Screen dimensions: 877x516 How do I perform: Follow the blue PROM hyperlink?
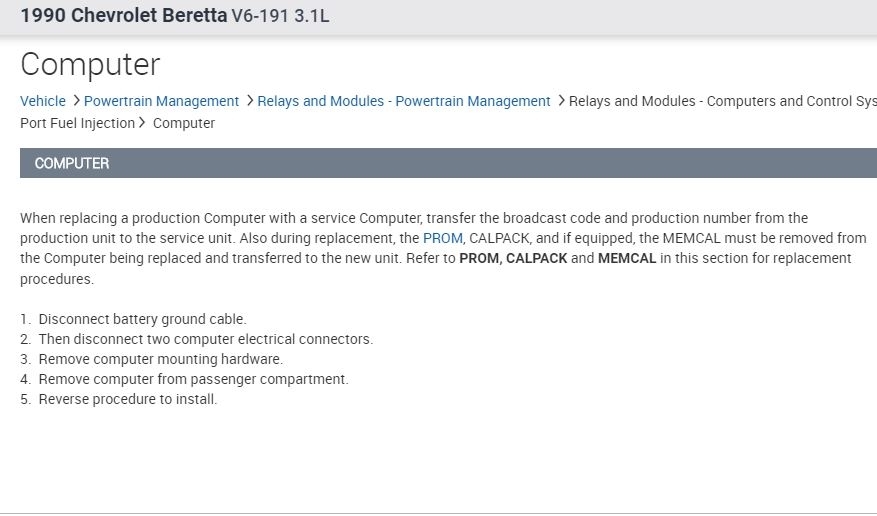point(442,238)
